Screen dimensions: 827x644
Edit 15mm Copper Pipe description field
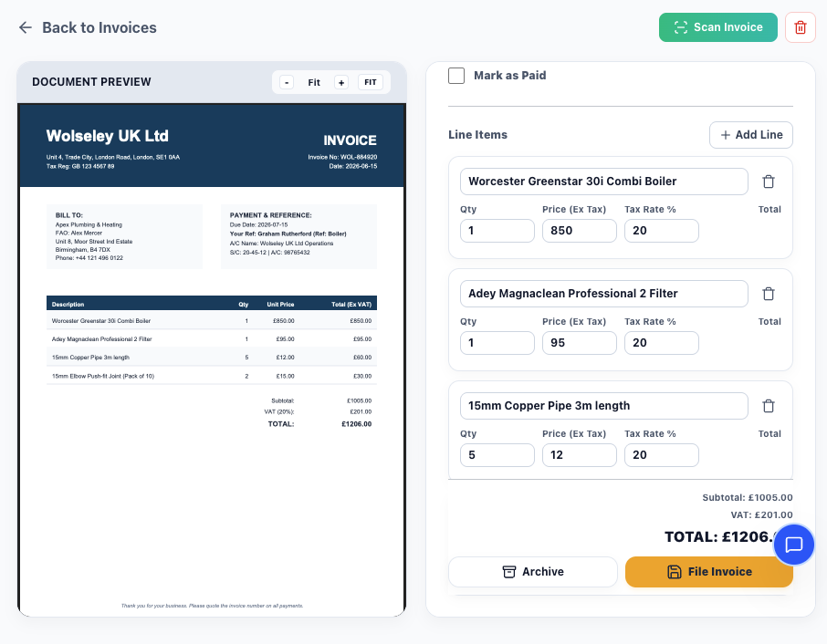604,406
